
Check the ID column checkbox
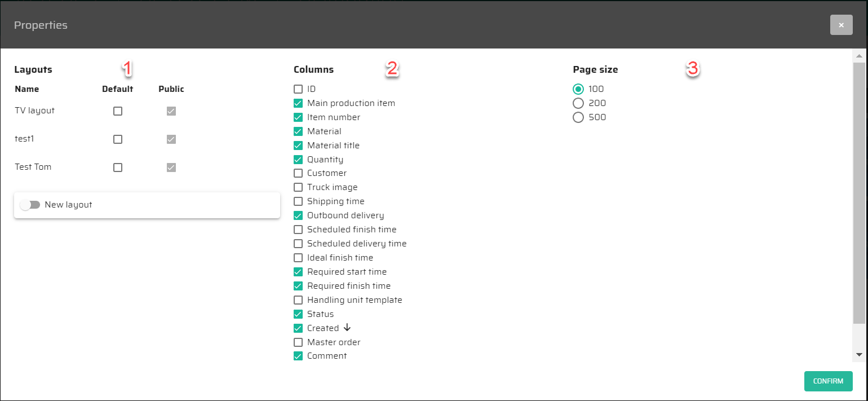point(298,89)
